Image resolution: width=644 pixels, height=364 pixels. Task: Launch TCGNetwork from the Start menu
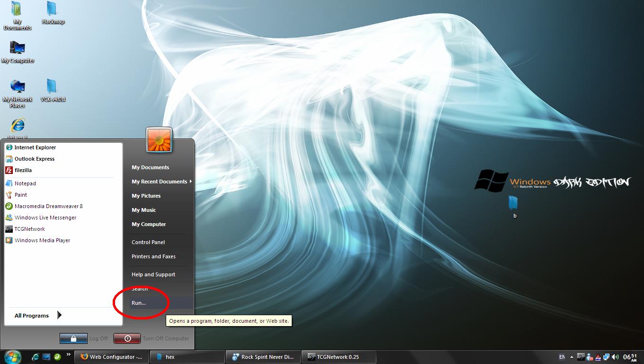tap(25, 229)
